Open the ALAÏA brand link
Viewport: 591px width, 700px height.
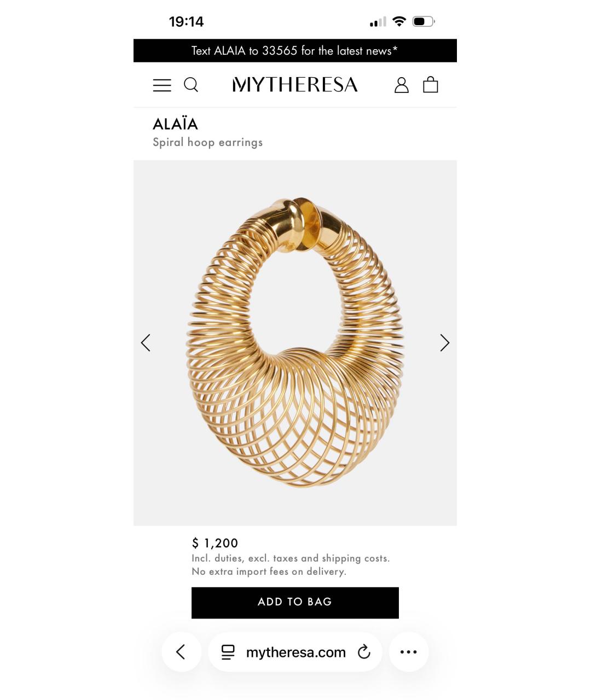point(175,124)
